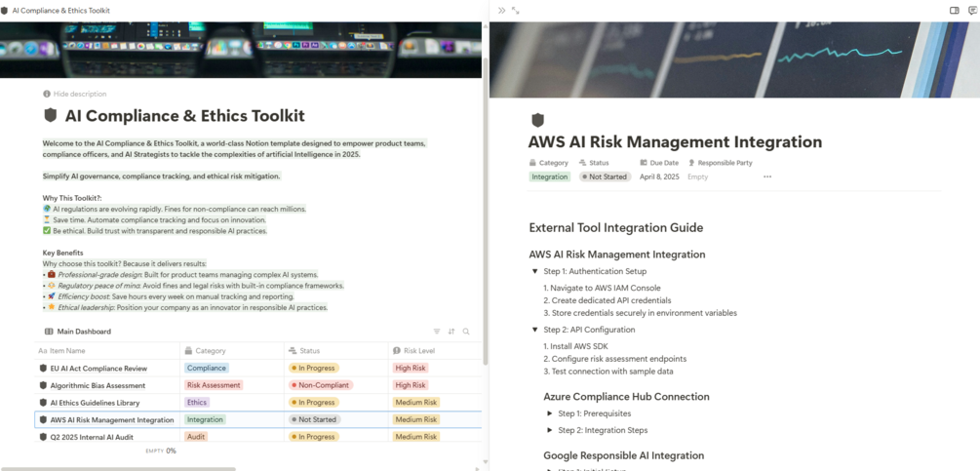The image size is (980, 471).
Task: Click the Status property icon in the page header
Action: (x=582, y=163)
